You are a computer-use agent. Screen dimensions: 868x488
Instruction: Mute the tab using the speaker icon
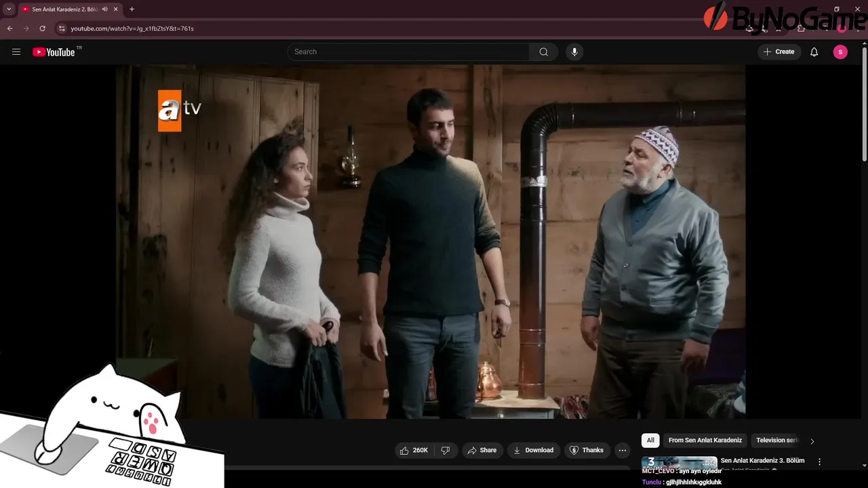[105, 9]
